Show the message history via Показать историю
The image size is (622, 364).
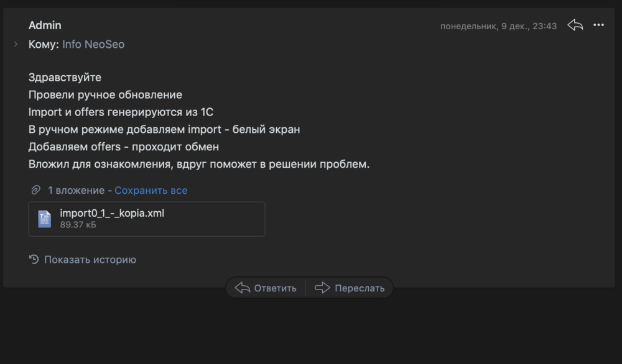(x=90, y=260)
